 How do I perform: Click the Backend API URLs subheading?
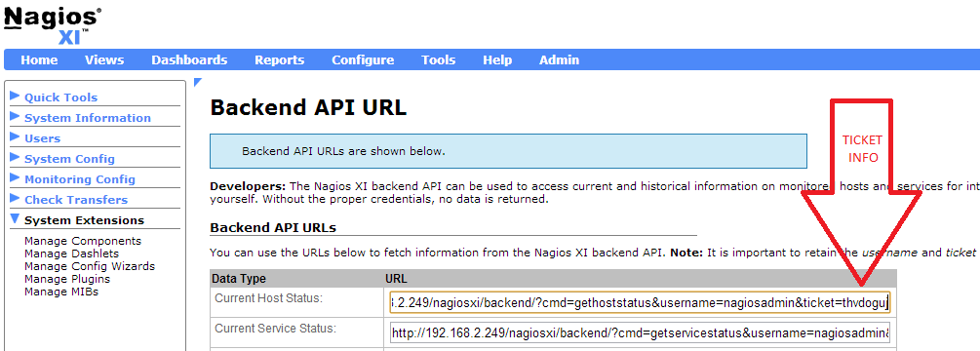[x=273, y=228]
